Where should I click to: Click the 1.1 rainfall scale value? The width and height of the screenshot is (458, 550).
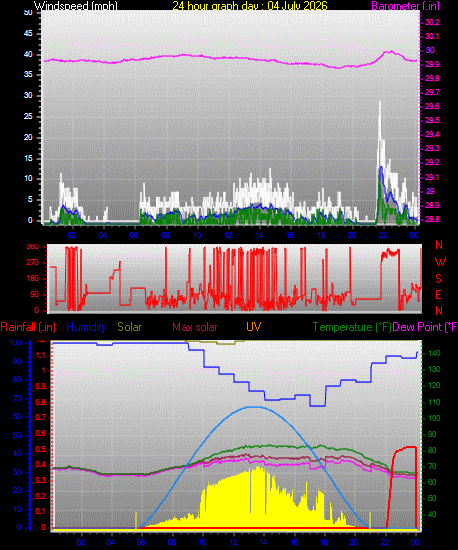(x=41, y=355)
